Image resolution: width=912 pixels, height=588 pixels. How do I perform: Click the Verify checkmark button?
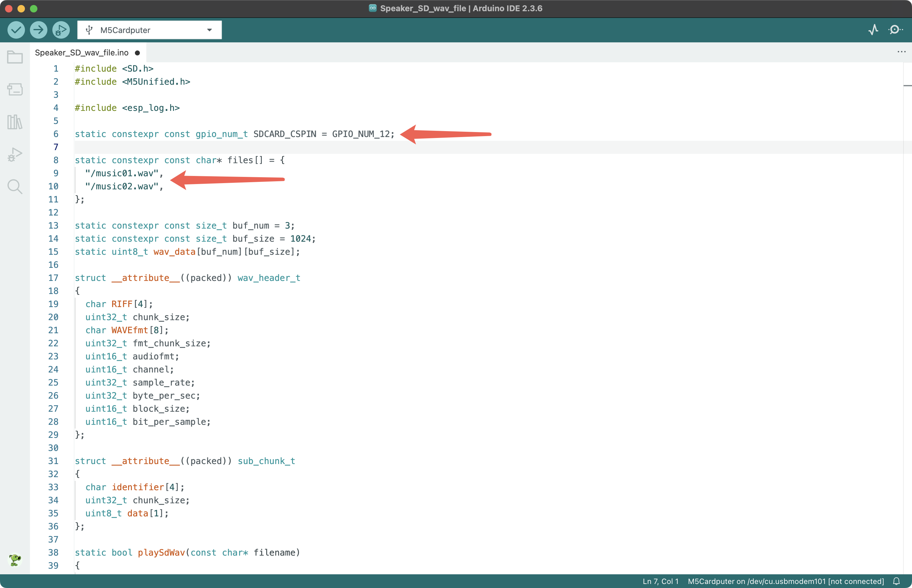coord(16,30)
